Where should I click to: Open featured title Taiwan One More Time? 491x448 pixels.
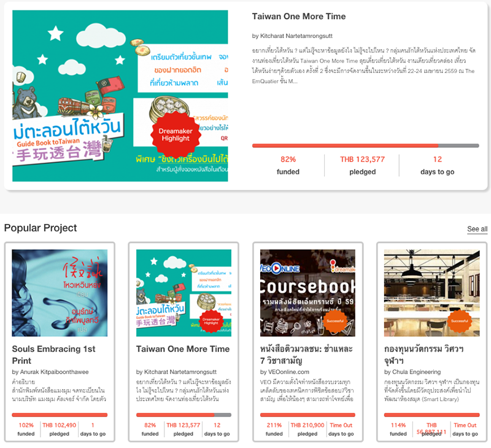point(299,17)
